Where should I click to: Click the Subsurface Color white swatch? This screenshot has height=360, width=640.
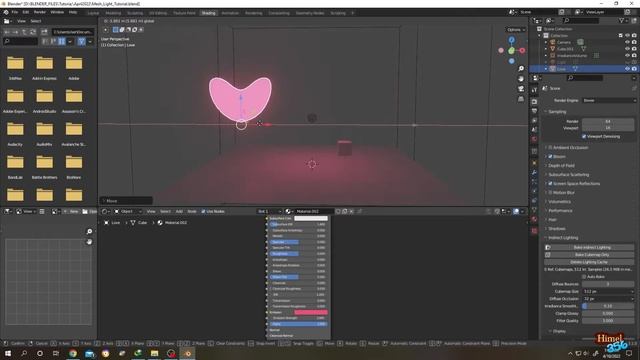311,218
